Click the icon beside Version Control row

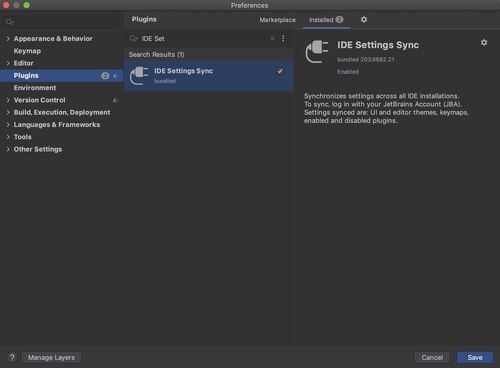click(115, 100)
